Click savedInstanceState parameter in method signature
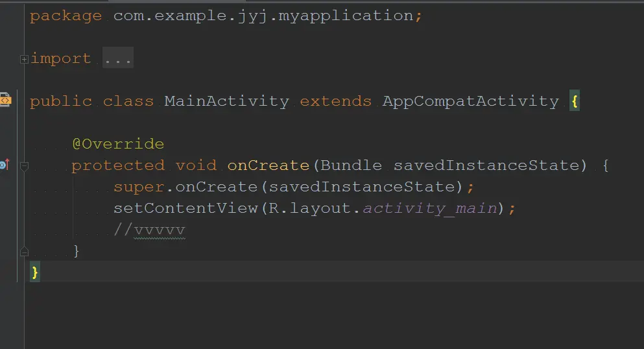 (x=486, y=165)
